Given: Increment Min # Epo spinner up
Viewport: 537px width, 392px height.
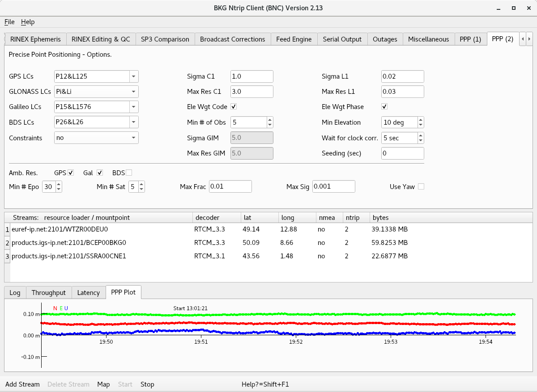Looking at the screenshot, I should pyautogui.click(x=58, y=184).
